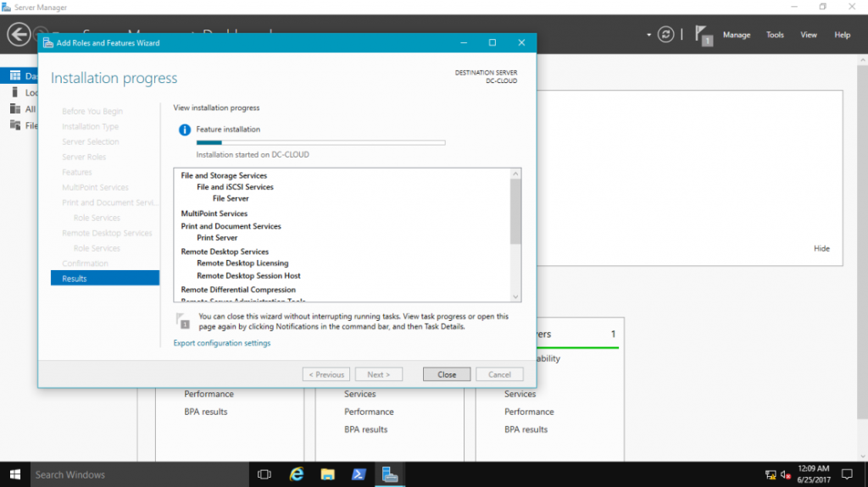Click the Add Roles wizard title icon

[48, 42]
